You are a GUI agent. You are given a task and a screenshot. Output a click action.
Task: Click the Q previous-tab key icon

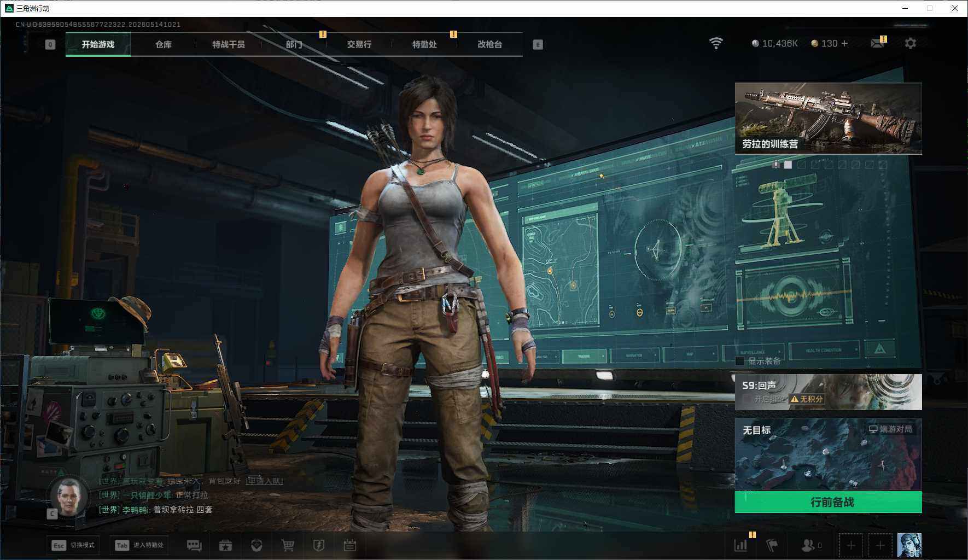50,45
